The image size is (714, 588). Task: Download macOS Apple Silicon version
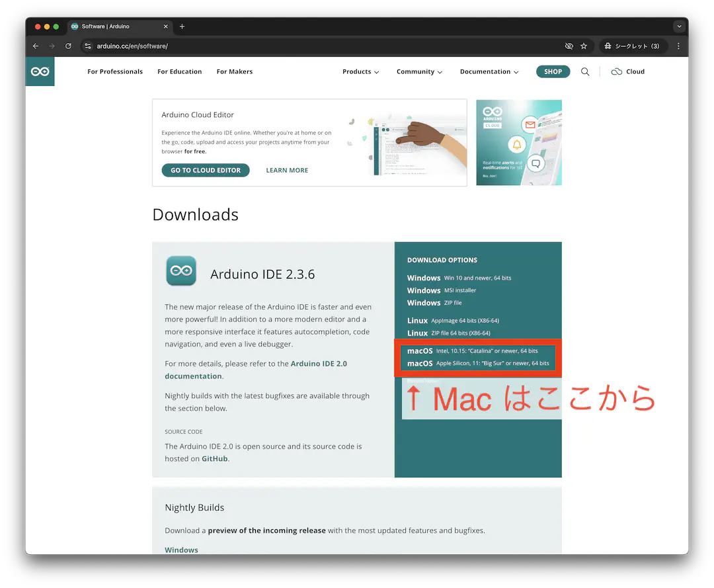click(478, 363)
